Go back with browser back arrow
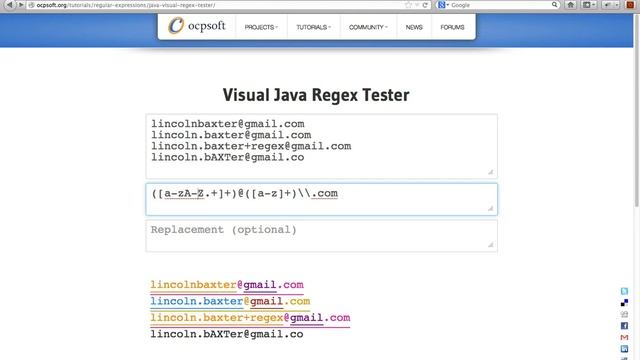Viewport: 640px width, 360px height. [9, 5]
